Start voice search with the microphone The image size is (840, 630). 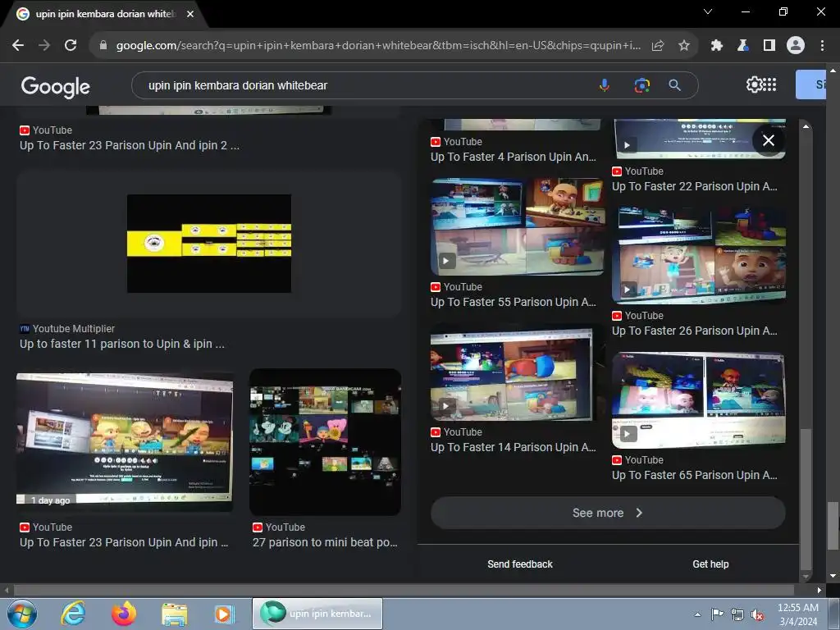(x=605, y=85)
